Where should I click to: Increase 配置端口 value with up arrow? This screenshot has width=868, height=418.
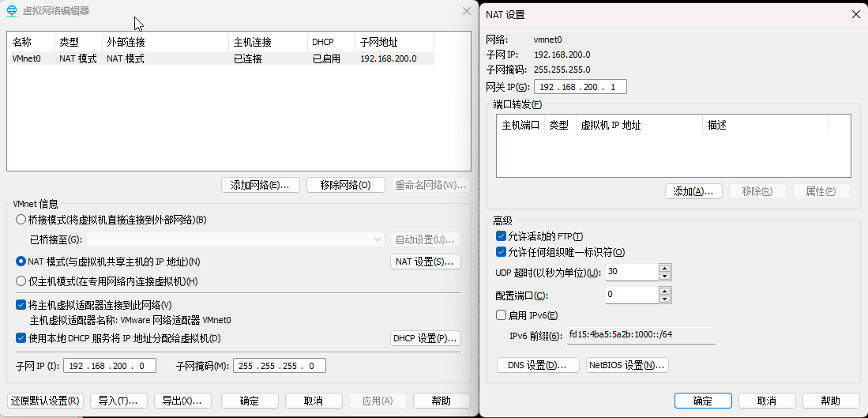tap(665, 291)
